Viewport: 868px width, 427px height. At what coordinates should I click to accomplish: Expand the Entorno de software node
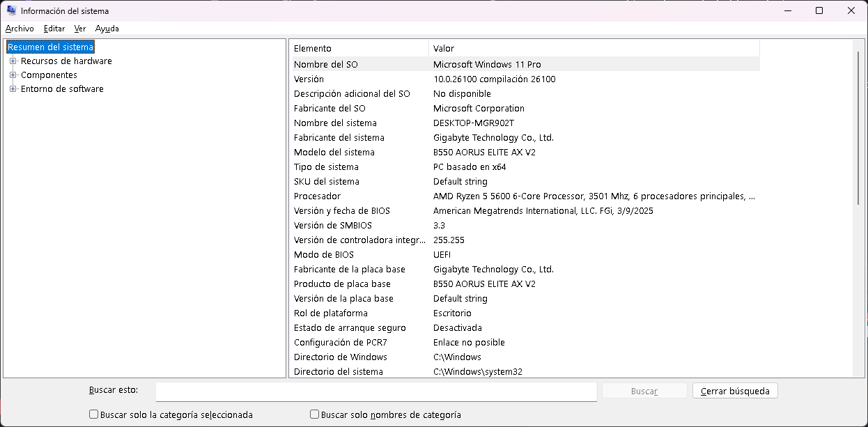tap(13, 89)
